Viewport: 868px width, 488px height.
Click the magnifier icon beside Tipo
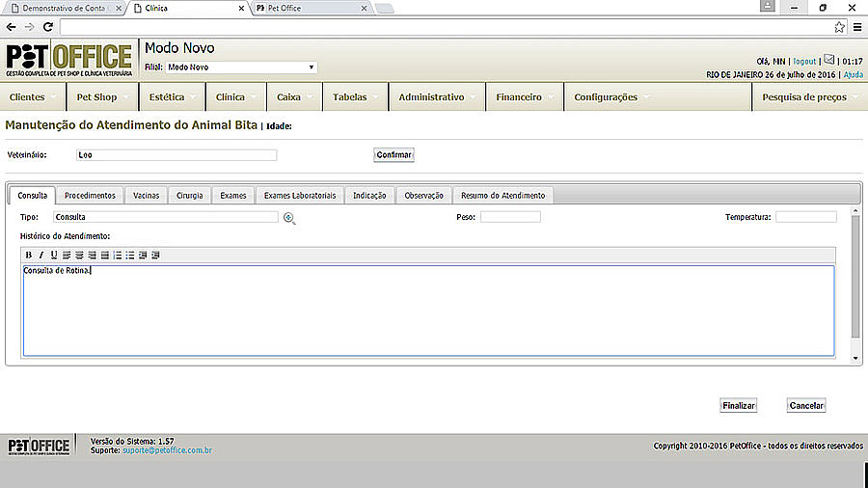289,218
